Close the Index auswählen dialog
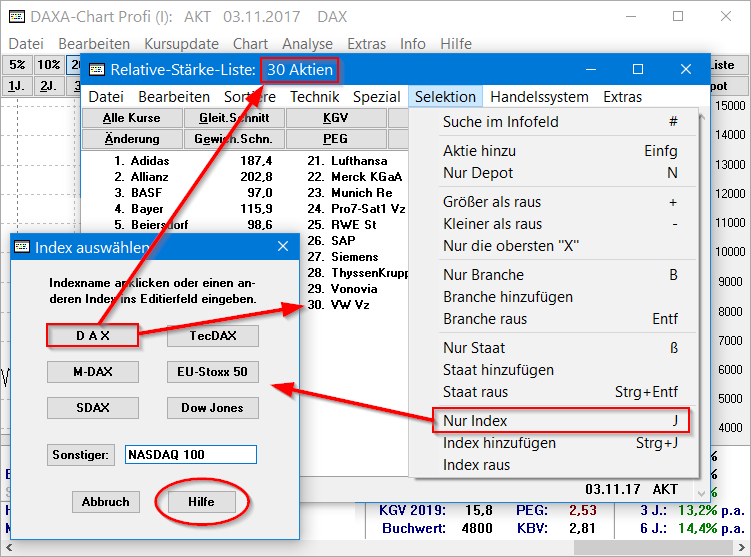Viewport: 751px width, 557px height. tap(282, 247)
